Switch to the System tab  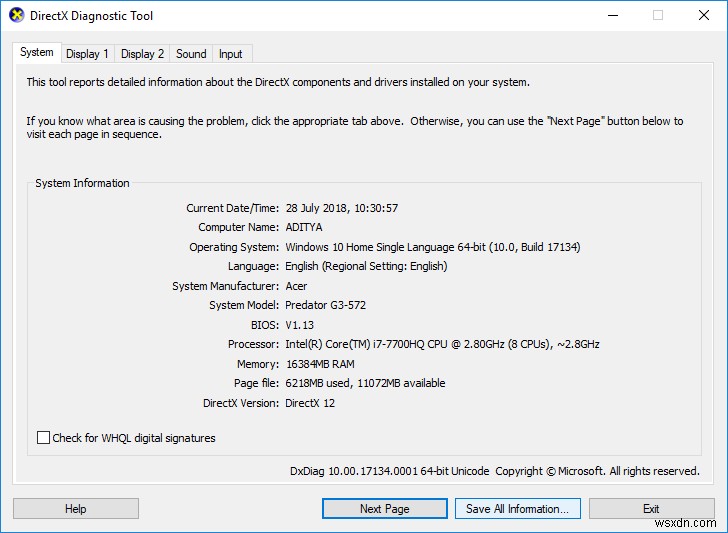(x=37, y=53)
